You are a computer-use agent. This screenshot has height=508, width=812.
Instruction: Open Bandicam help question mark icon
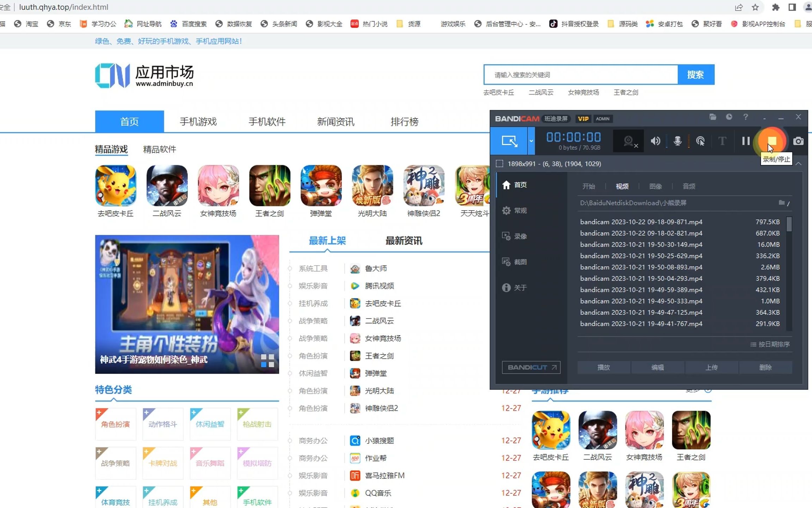745,117
